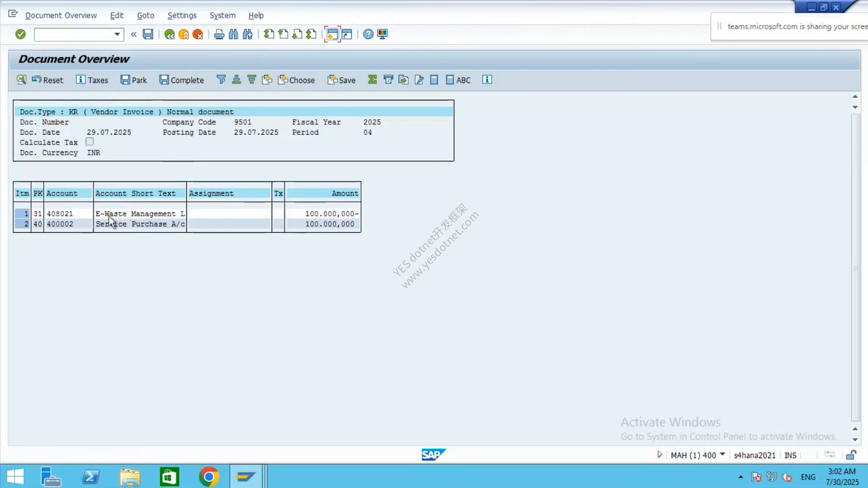Click the green Back arrow icon
This screenshot has width=868, height=488.
[x=170, y=34]
